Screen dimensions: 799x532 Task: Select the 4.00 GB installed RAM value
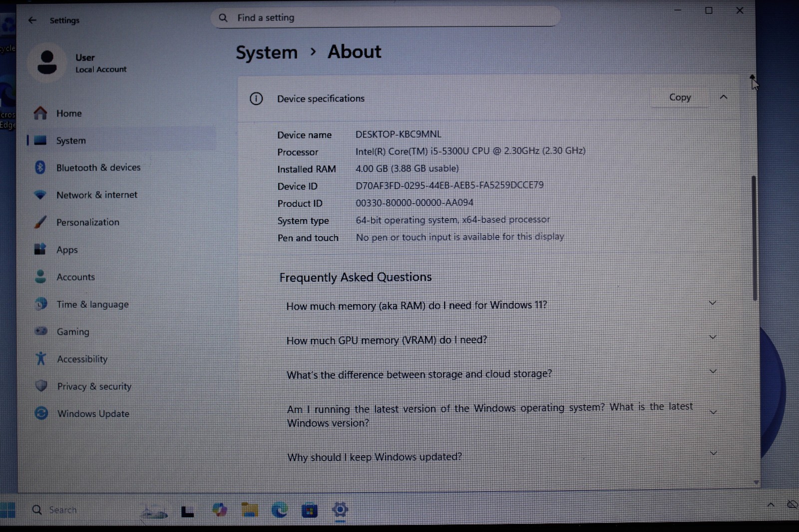tap(407, 168)
